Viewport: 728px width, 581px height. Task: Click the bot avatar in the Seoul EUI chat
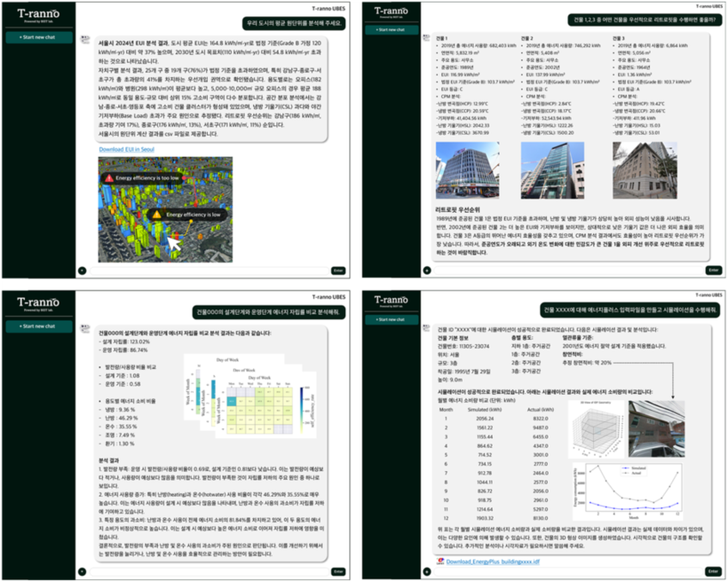(85, 40)
